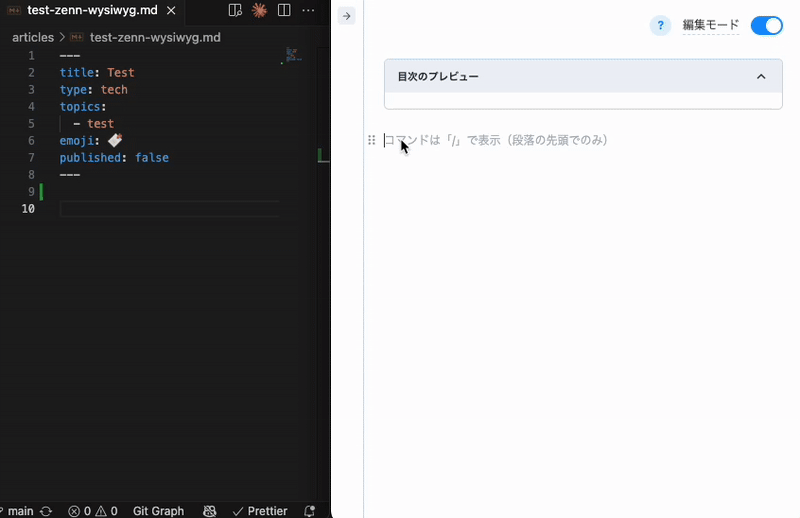Click the Markdown file icon in the tab

point(14,10)
